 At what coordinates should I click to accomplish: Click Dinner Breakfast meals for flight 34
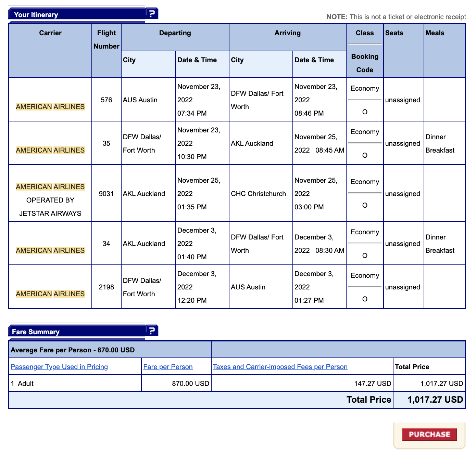[440, 244]
